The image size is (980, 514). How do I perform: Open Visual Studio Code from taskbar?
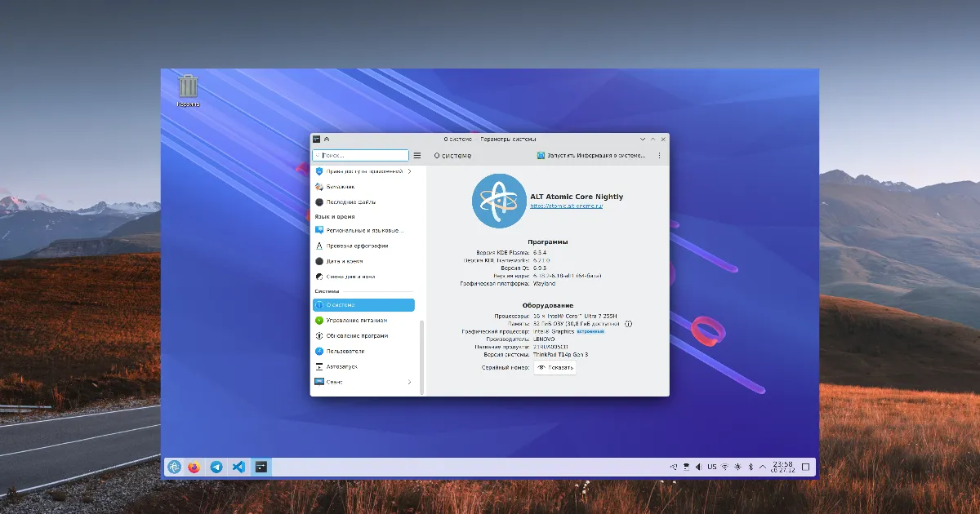click(x=238, y=467)
